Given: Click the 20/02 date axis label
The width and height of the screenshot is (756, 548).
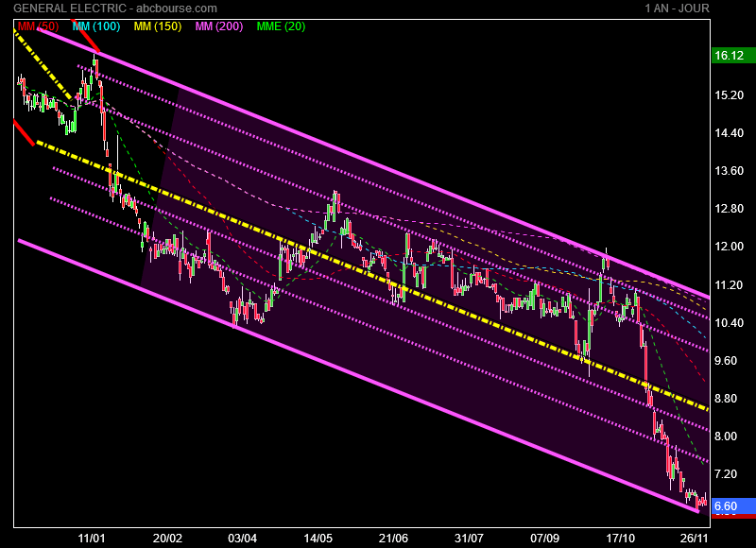Looking at the screenshot, I should click(168, 539).
